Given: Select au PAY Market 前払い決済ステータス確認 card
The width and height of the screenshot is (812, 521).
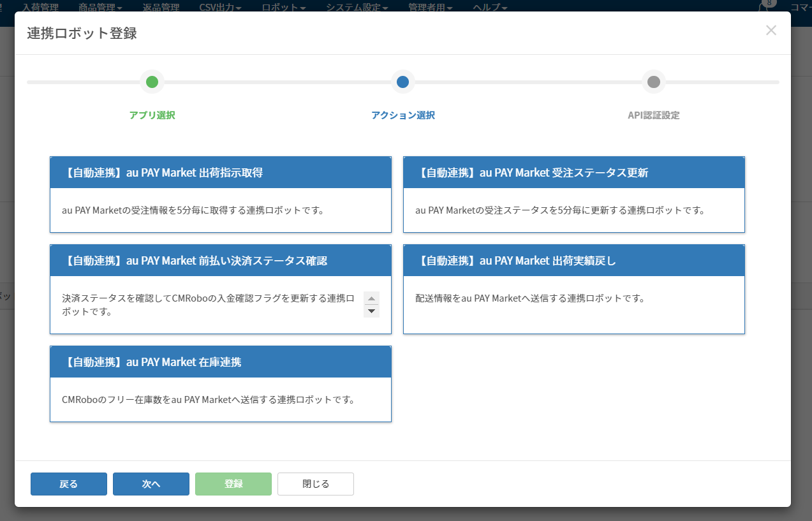Looking at the screenshot, I should (x=221, y=289).
